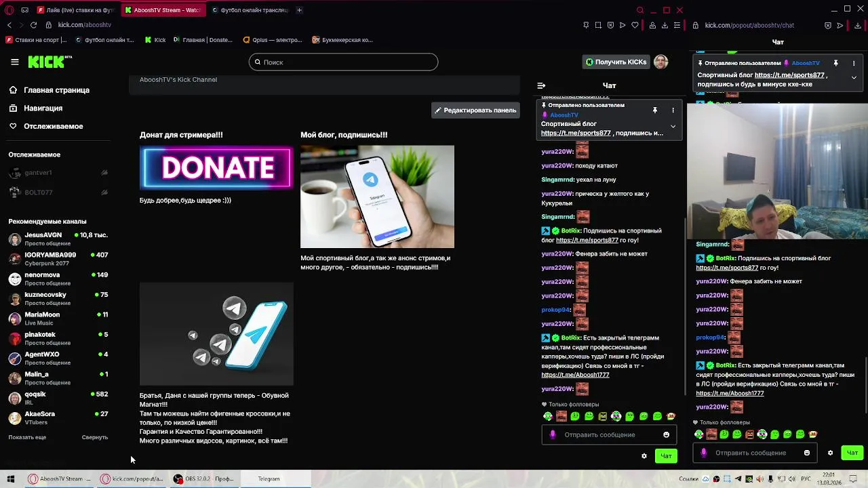
Task: Unpin the pinned message in popout chat
Action: coord(836,63)
